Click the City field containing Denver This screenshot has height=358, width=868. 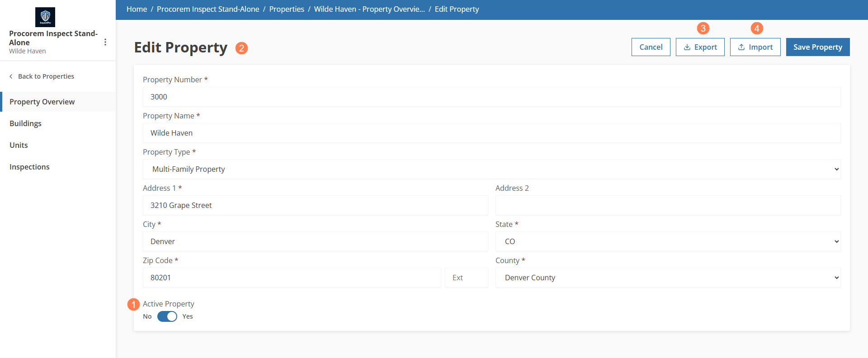316,241
